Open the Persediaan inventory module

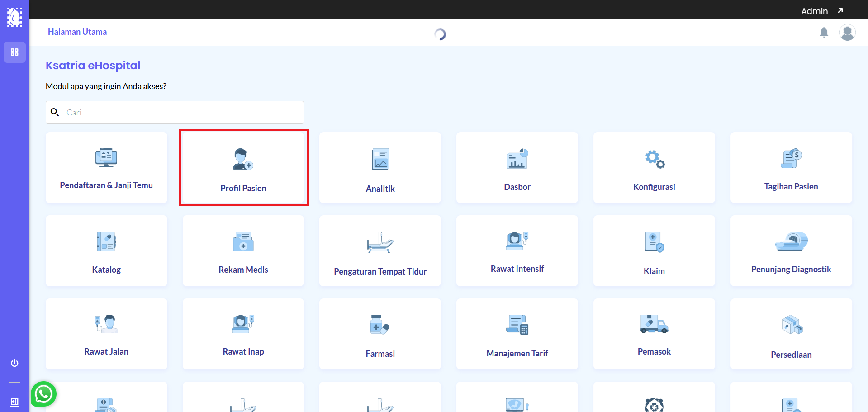point(791,334)
